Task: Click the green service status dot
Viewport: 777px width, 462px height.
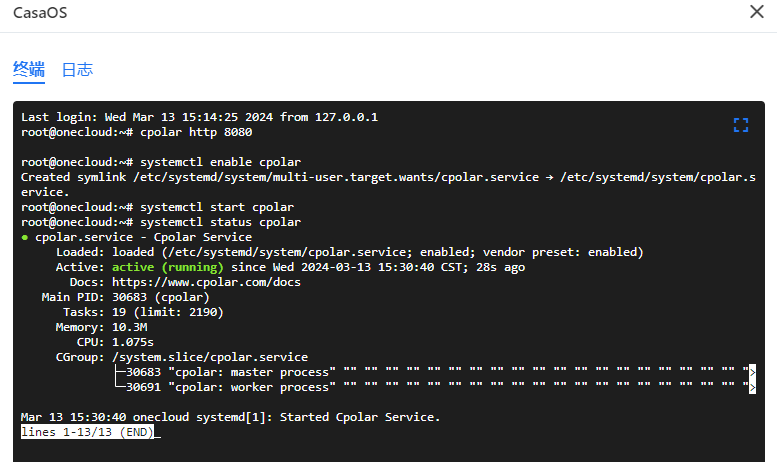Action: [x=25, y=237]
